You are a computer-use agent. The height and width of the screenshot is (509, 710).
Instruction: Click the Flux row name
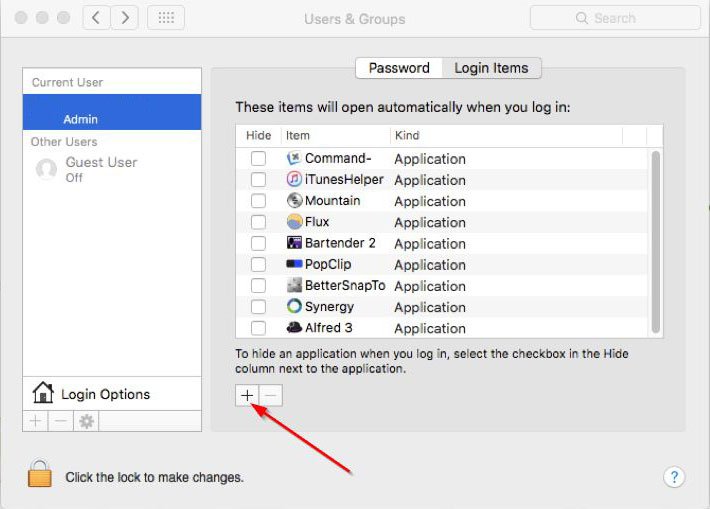[x=317, y=222]
